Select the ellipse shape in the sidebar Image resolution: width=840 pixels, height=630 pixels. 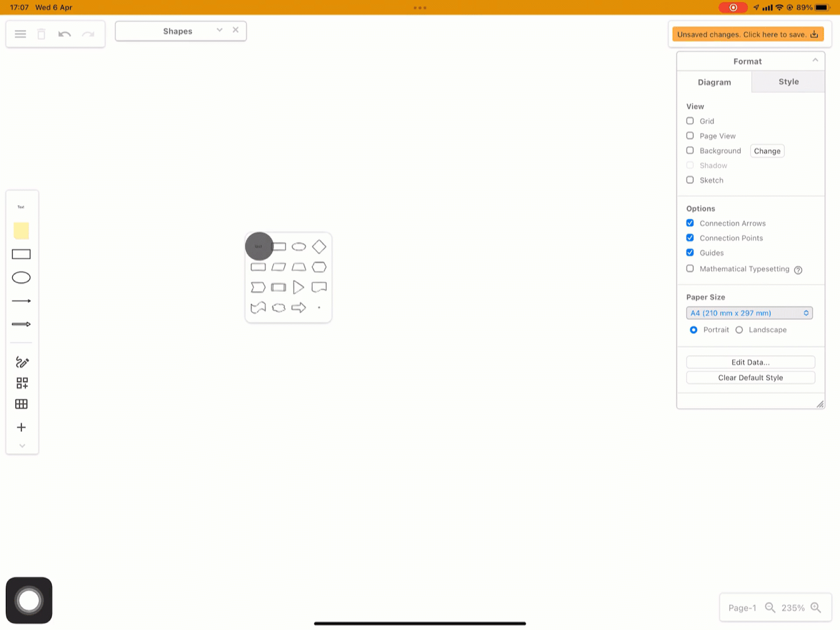coord(21,277)
